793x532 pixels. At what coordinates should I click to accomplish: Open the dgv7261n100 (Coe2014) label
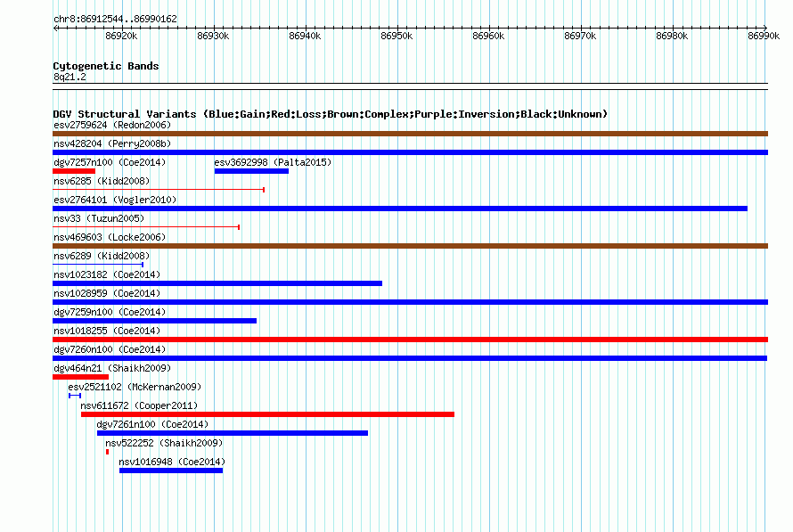[152, 424]
